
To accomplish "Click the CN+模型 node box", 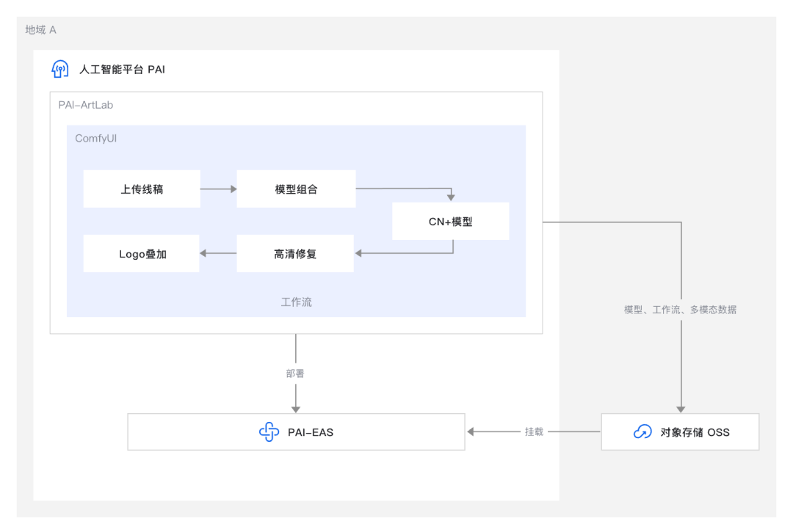I will (x=451, y=222).
